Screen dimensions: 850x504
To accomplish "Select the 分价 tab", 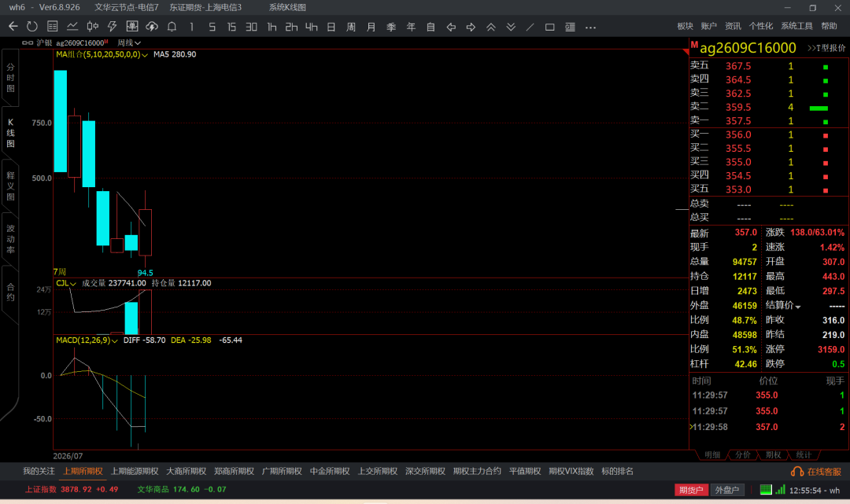I will 743,454.
